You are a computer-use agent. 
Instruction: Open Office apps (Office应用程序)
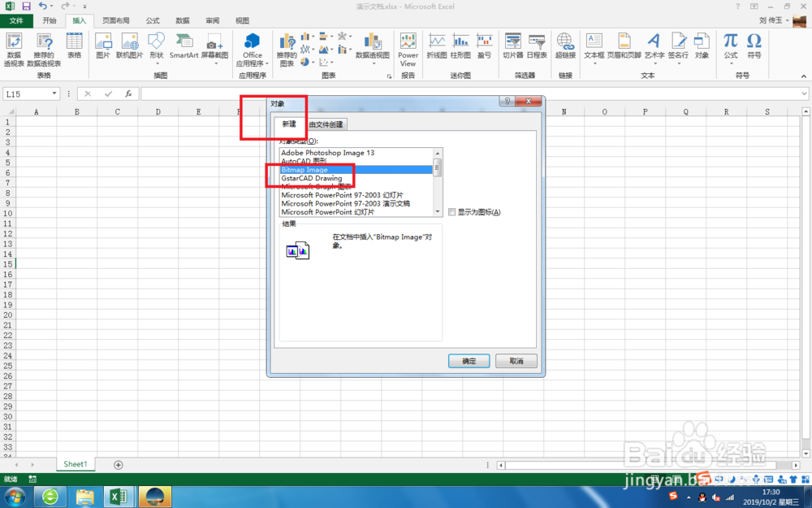pyautogui.click(x=253, y=50)
